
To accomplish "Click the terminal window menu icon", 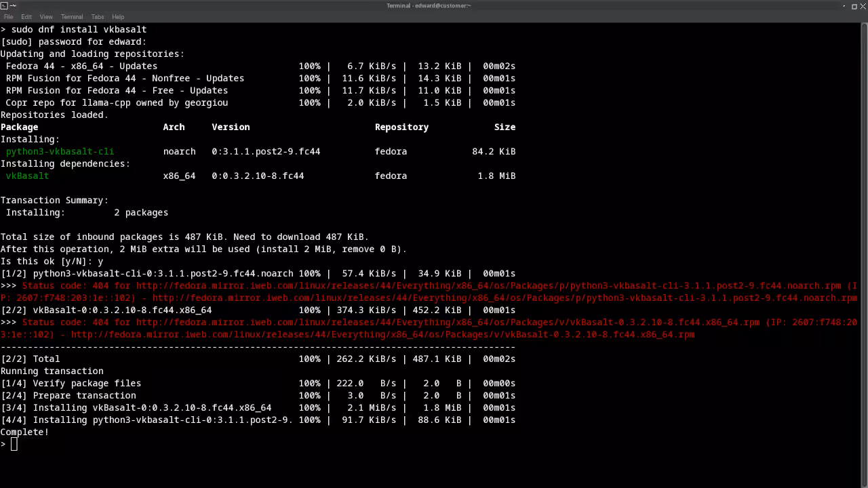I will (4, 6).
